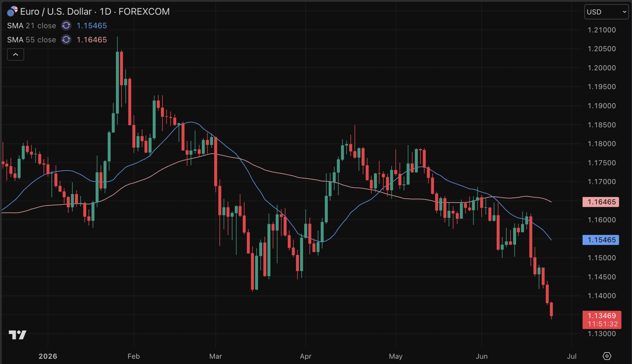Click the 1.14000 price scale label
Screen dimensions: 632x364
pyautogui.click(x=602, y=296)
